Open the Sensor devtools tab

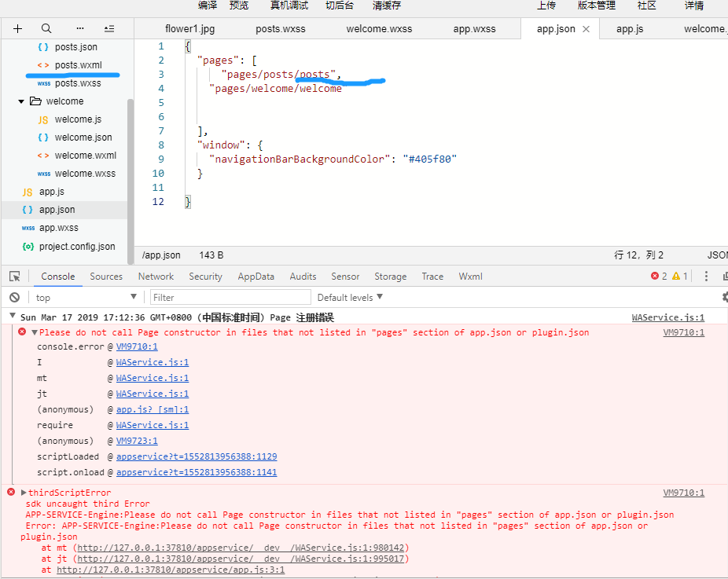[345, 277]
